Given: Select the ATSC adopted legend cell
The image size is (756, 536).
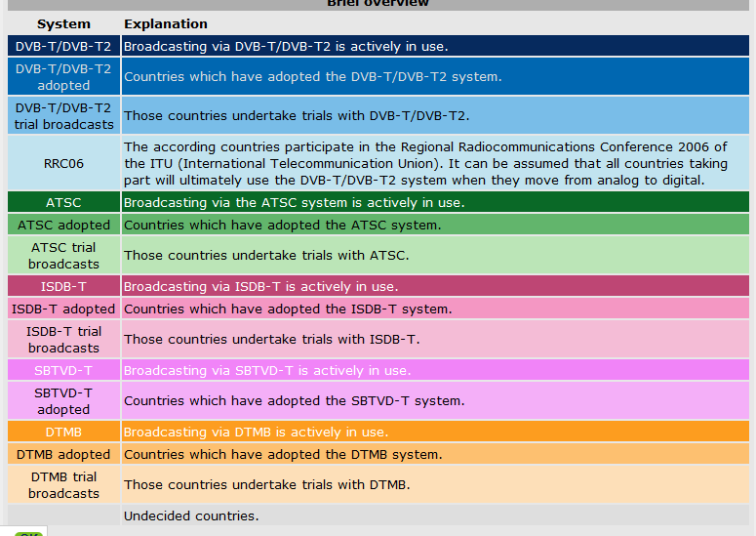Looking at the screenshot, I should point(63,225).
